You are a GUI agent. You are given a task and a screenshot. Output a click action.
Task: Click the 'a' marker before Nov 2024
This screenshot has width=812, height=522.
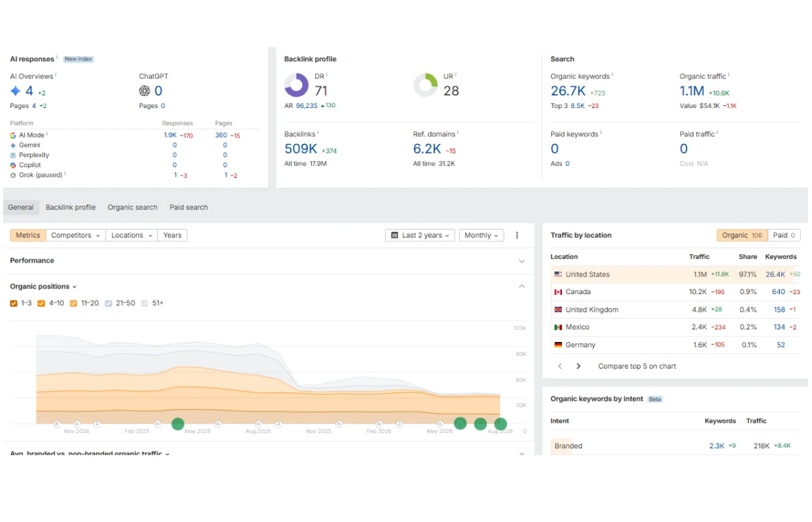(x=56, y=424)
